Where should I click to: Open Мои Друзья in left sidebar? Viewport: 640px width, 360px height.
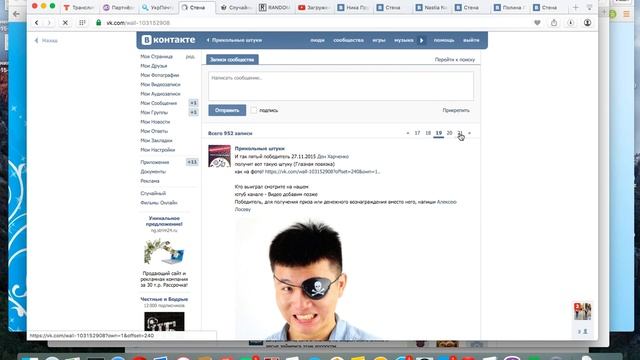(x=153, y=66)
